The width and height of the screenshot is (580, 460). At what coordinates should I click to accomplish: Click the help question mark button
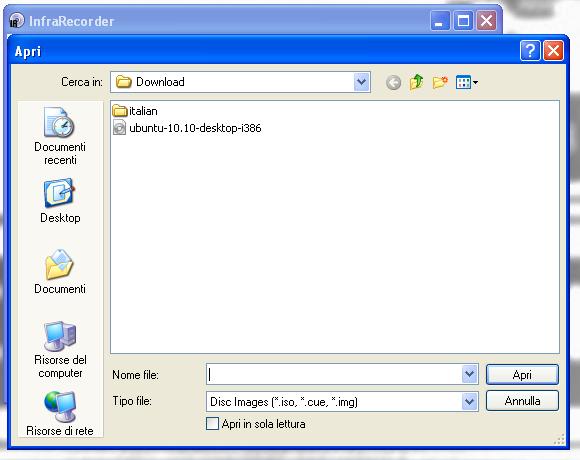pyautogui.click(x=530, y=50)
